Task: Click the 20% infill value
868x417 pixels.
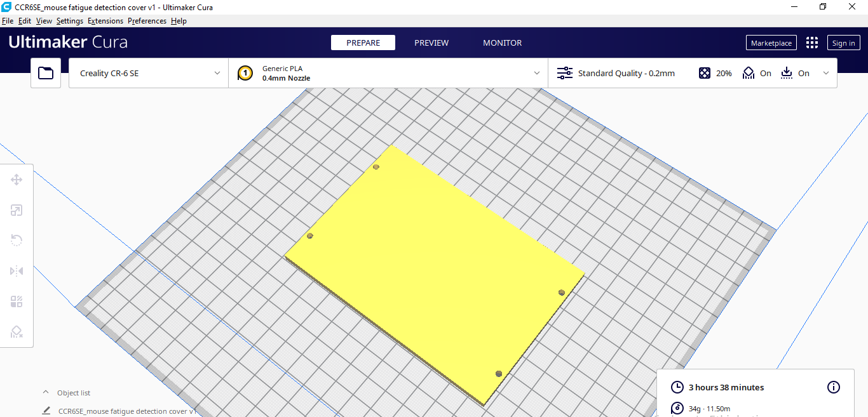Action: pyautogui.click(x=724, y=73)
